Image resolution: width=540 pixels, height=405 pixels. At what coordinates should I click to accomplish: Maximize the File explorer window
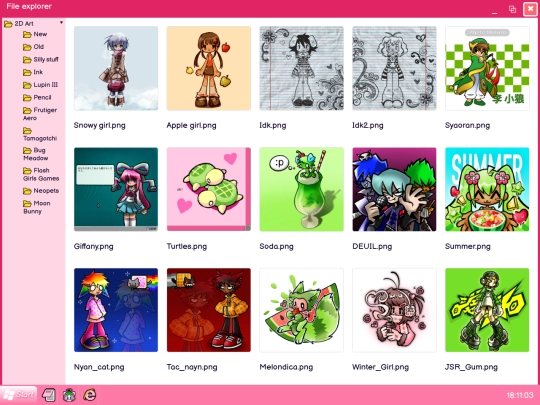click(512, 9)
